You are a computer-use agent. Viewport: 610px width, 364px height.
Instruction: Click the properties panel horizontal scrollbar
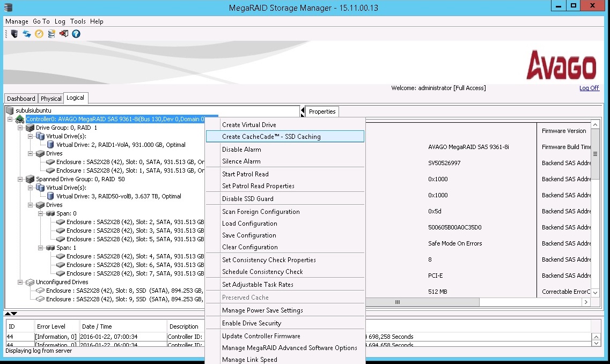click(397, 302)
